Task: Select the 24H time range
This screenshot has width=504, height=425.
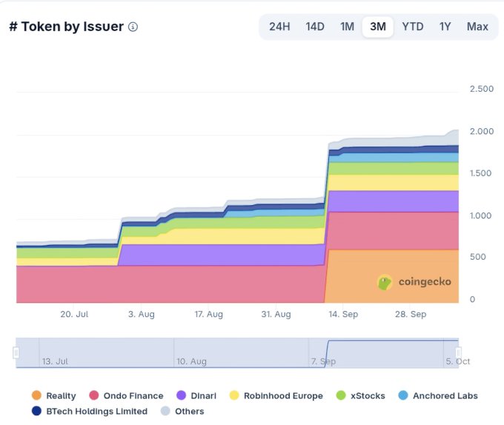Action: pyautogui.click(x=279, y=27)
